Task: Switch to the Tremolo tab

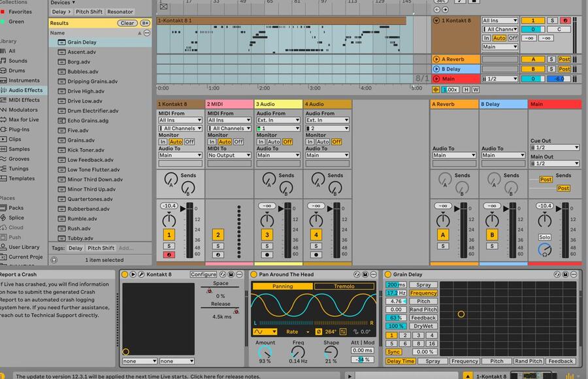Action: 344,286
